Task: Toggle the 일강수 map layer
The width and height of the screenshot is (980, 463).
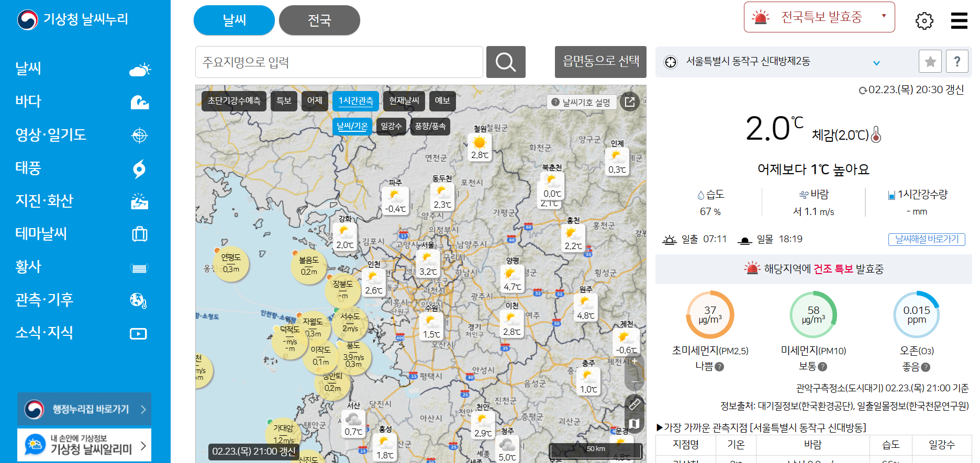Action: (x=391, y=127)
